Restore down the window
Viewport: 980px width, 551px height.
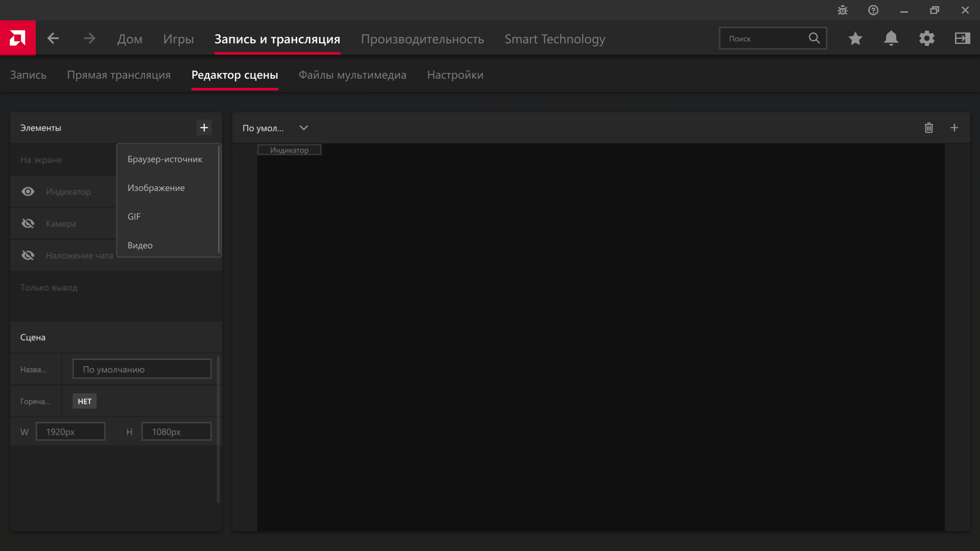point(935,10)
